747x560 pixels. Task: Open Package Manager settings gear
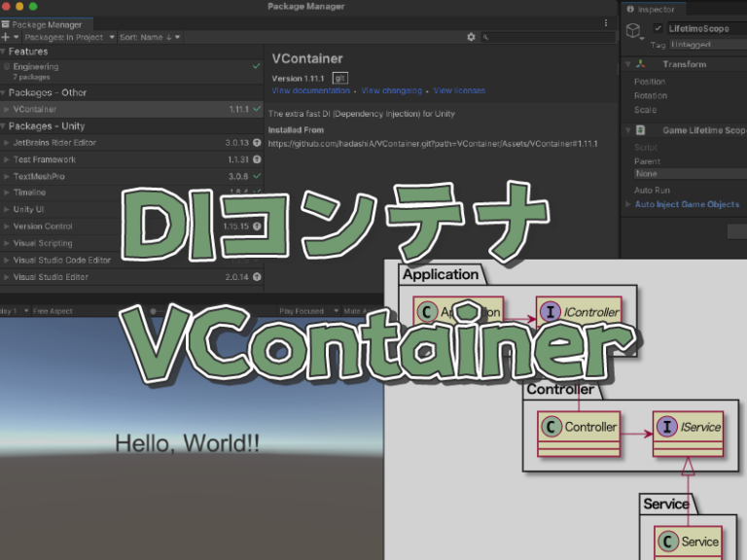point(471,37)
